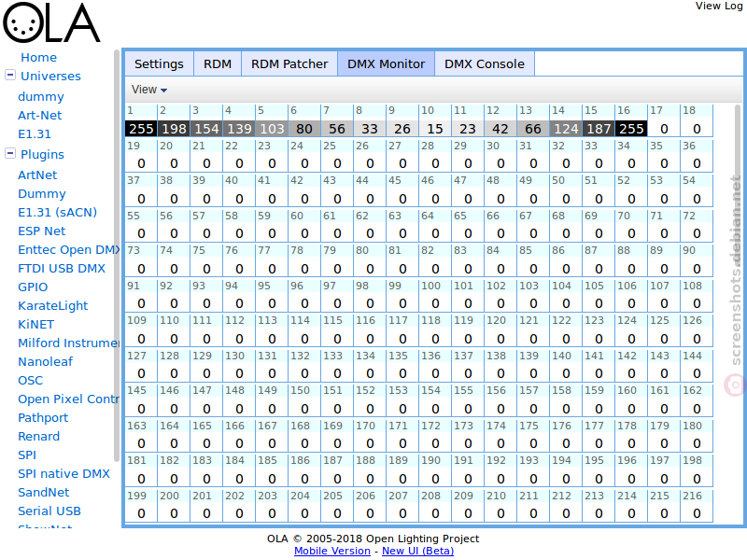747x560 pixels.
Task: Select the DMX Monitor tab
Action: 386,63
